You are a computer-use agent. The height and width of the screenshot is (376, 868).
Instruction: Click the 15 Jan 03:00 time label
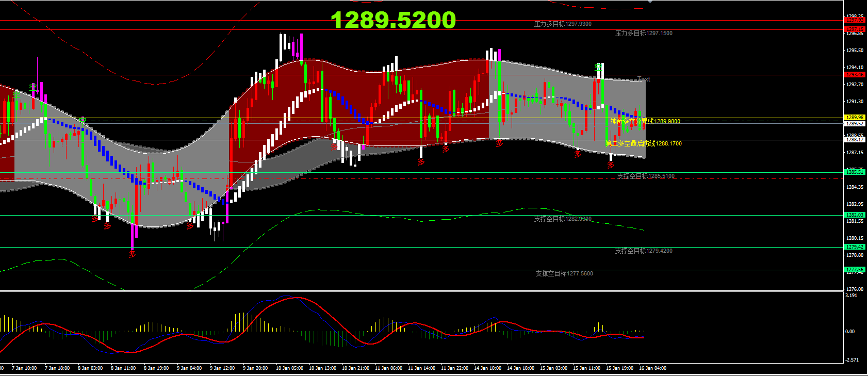click(x=553, y=368)
